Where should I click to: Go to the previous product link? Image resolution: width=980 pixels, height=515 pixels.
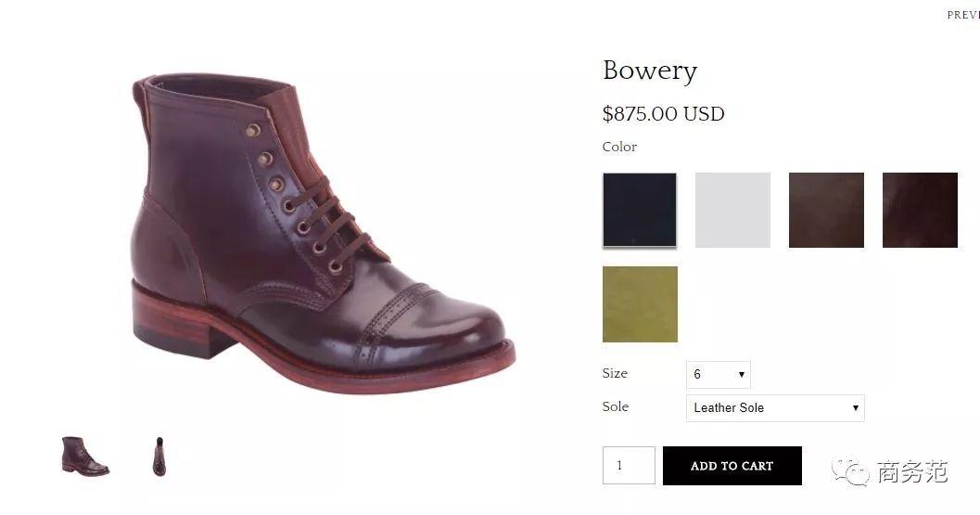(x=962, y=15)
